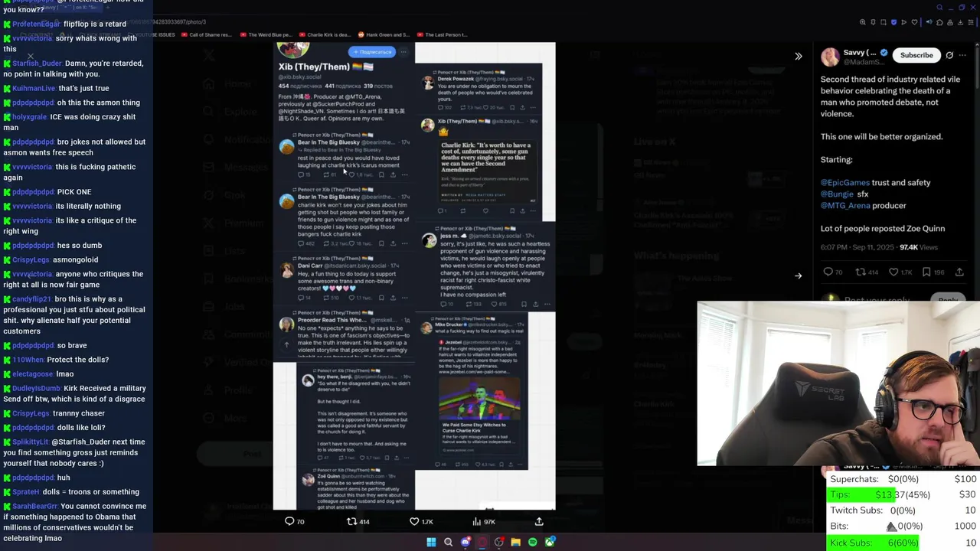Open 'The Last Person t...' bookmark
The height and width of the screenshot is (551, 980).
coord(442,34)
